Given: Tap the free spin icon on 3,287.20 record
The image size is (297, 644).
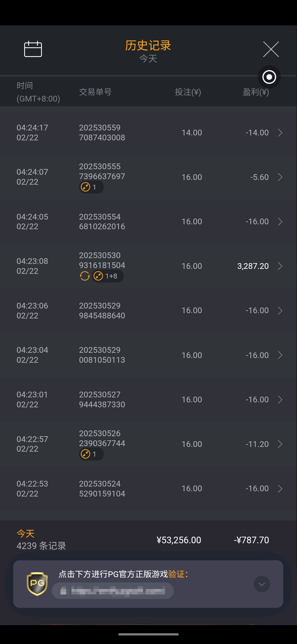Looking at the screenshot, I should pos(85,276).
